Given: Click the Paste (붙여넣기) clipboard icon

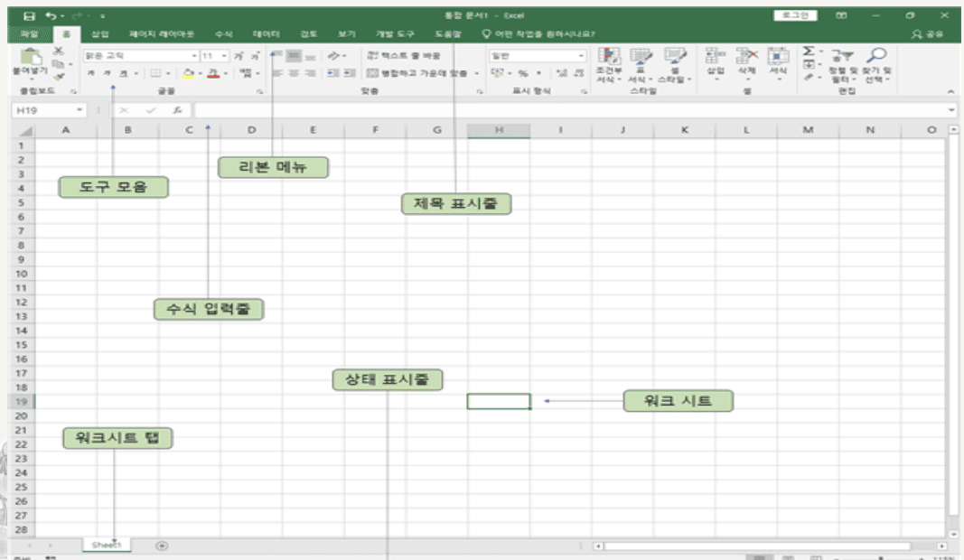Looking at the screenshot, I should point(31,60).
